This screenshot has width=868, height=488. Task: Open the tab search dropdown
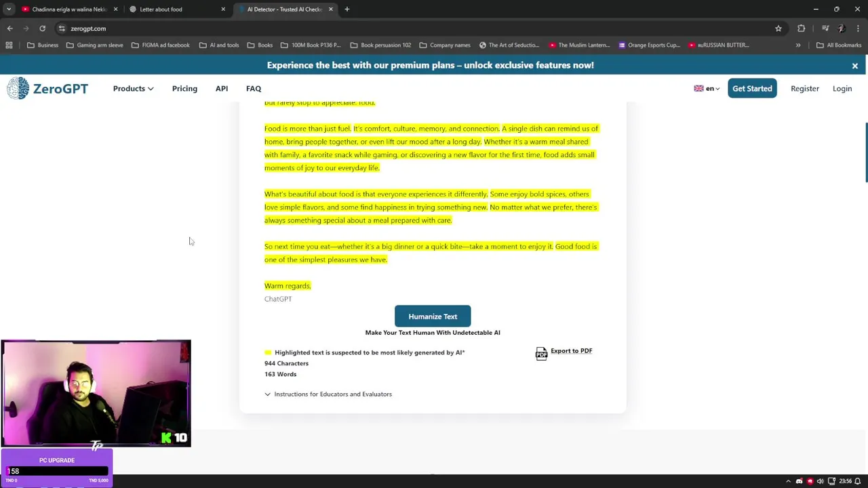9,9
